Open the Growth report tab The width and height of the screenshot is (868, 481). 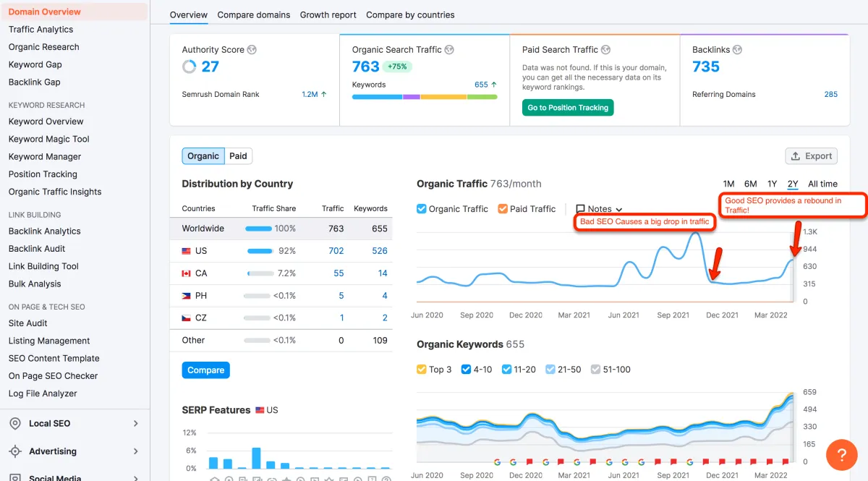pyautogui.click(x=328, y=14)
